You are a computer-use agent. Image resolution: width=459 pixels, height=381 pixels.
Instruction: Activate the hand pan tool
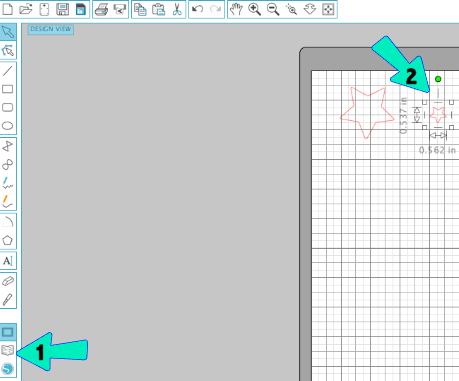[236, 10]
